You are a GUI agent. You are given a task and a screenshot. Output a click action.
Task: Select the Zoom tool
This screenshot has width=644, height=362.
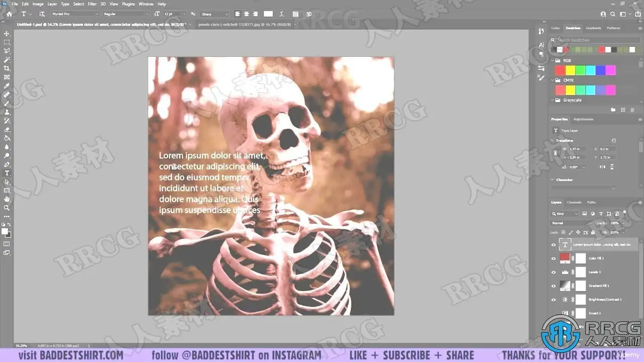click(x=7, y=208)
